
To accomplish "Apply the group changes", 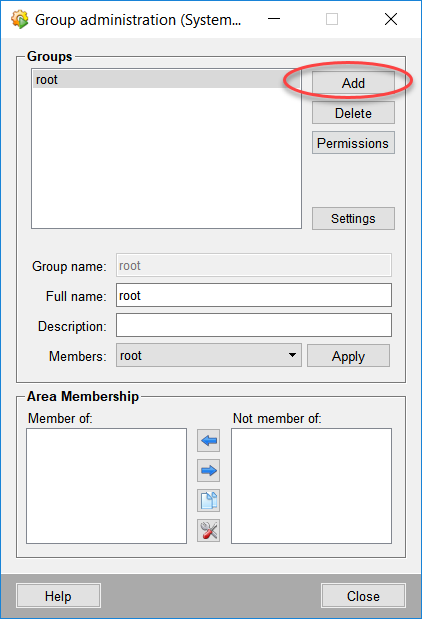I will pos(348,356).
